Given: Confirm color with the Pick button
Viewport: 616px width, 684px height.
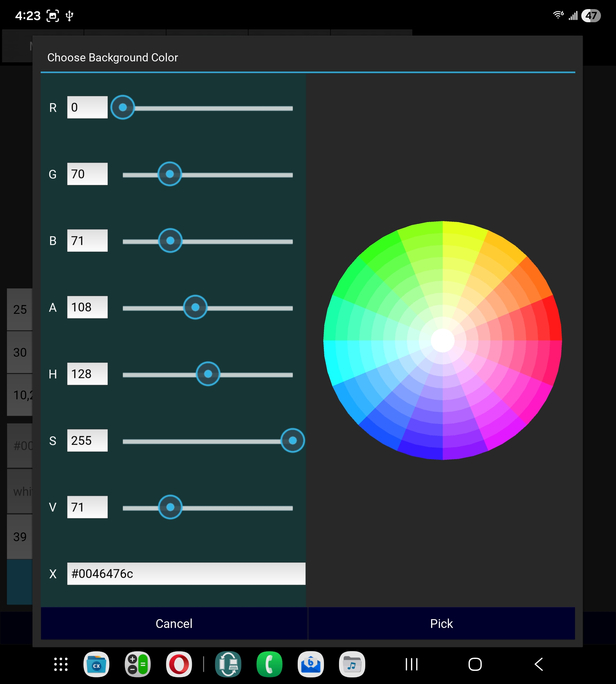Looking at the screenshot, I should point(441,623).
